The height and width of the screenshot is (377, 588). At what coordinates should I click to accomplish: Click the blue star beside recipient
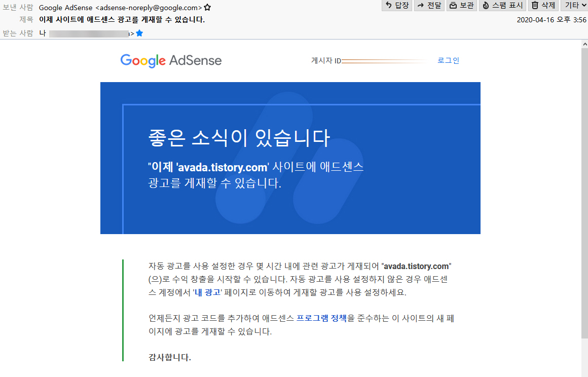(139, 33)
